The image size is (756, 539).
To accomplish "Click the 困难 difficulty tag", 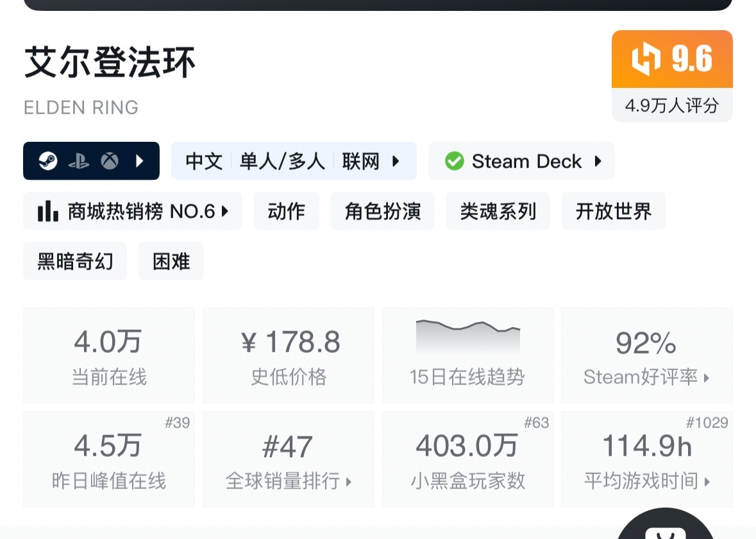I will pyautogui.click(x=171, y=261).
